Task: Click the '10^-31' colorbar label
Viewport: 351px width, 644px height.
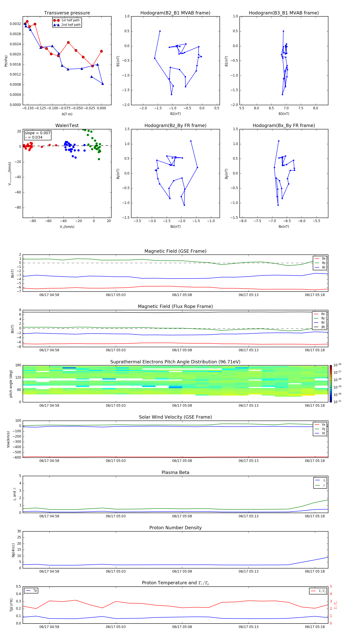Action: (x=337, y=402)
